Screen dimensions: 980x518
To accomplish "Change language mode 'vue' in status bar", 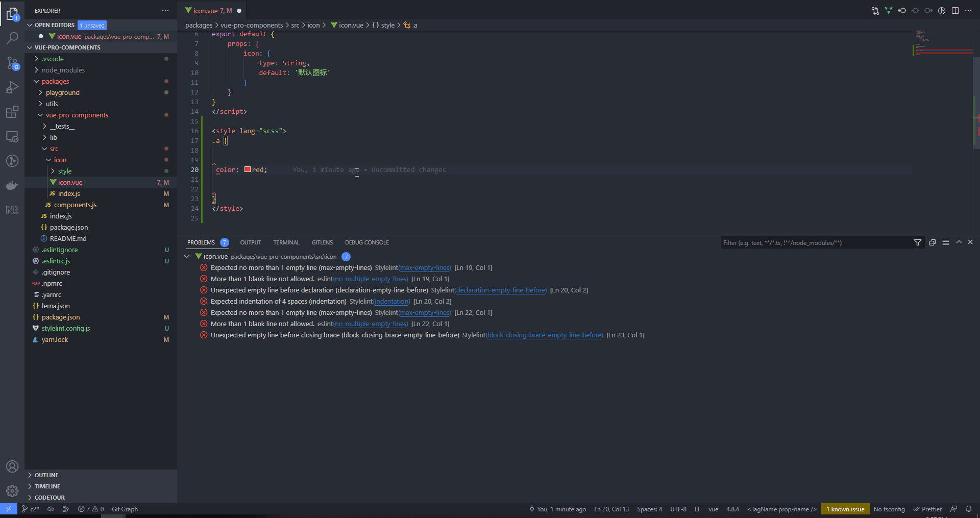I will (713, 509).
